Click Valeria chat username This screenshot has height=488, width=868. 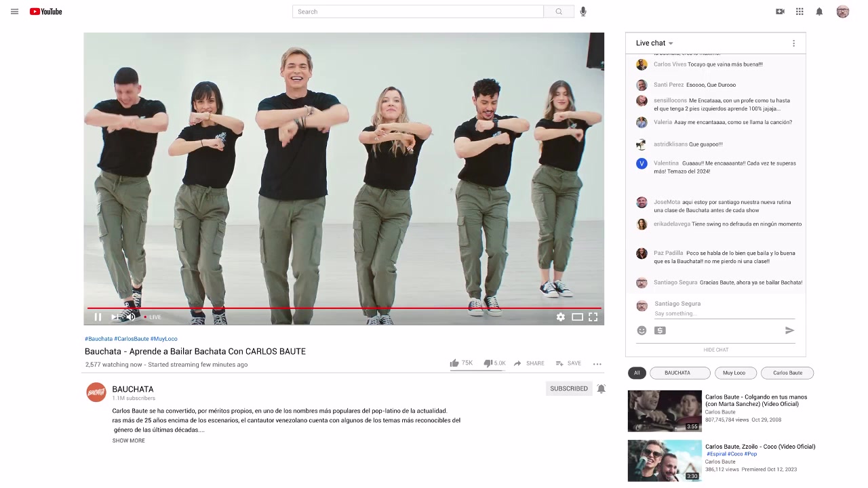click(x=663, y=122)
